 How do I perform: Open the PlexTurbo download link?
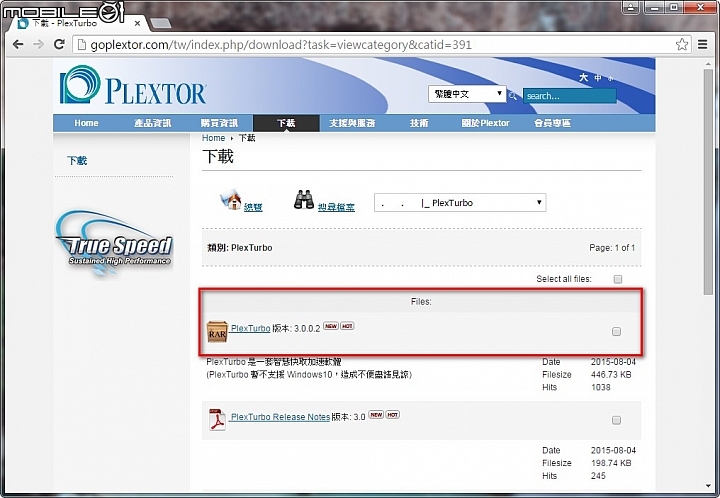tap(250, 328)
